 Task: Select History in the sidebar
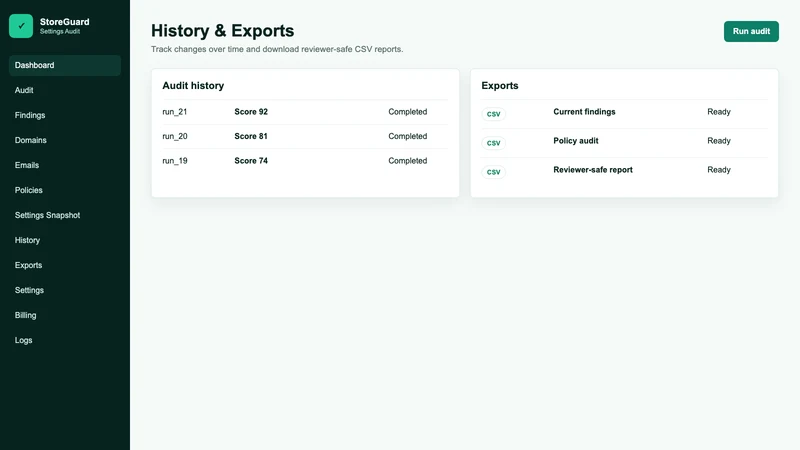65,240
